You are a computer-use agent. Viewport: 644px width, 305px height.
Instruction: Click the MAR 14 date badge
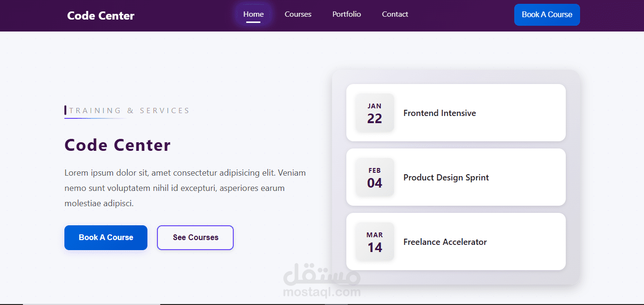(374, 242)
